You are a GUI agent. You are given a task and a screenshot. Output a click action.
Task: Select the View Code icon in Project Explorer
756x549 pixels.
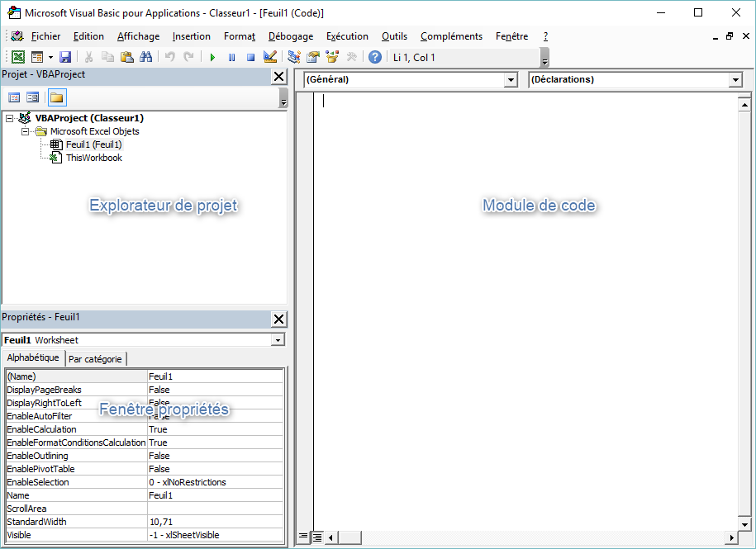coord(13,97)
